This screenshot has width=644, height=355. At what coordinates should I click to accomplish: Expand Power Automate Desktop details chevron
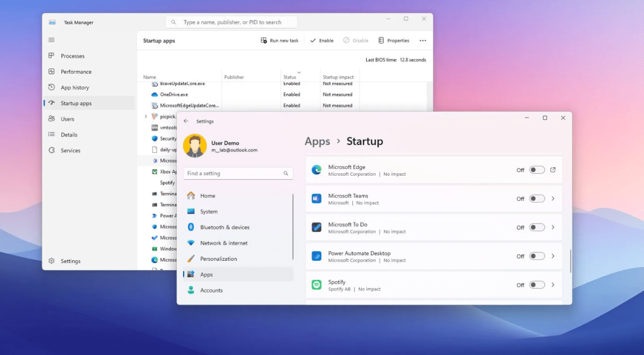coord(553,256)
